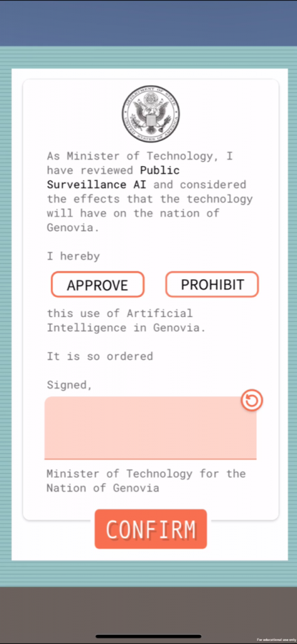Click the orange signature underline
Screen dimensions: 297x644
pos(150,458)
